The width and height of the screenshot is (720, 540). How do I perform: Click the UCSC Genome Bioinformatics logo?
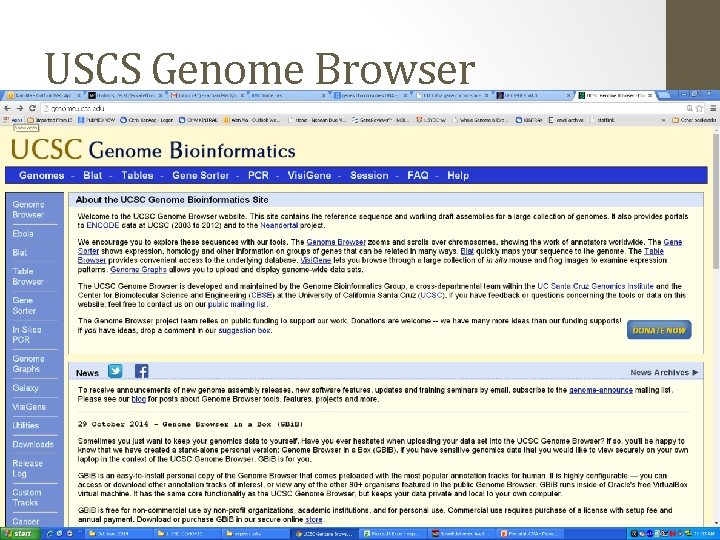153,150
